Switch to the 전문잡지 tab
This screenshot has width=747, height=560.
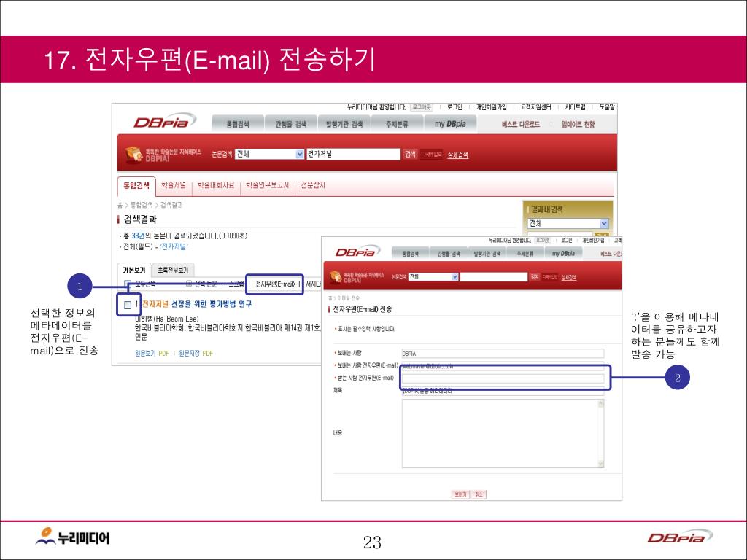click(x=313, y=185)
